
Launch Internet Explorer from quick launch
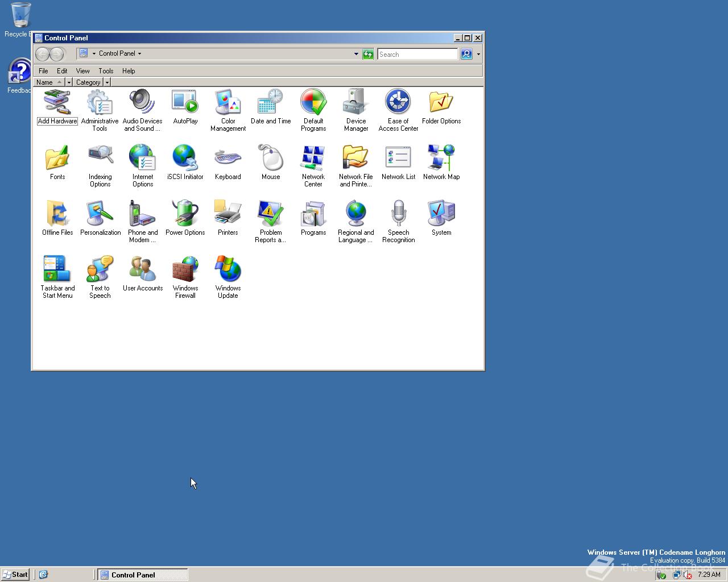[43, 575]
